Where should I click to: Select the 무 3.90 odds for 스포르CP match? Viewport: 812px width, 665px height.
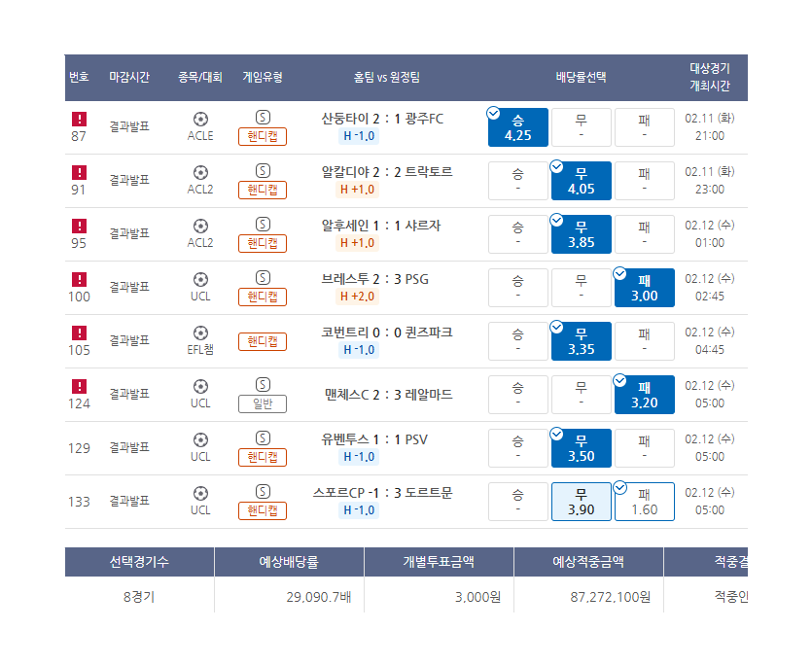click(x=581, y=502)
